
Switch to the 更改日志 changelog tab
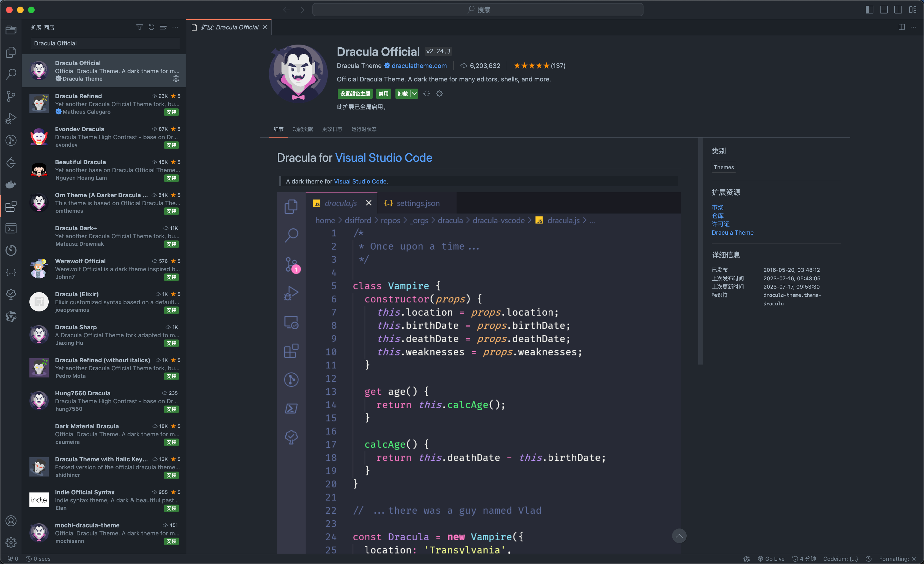332,129
